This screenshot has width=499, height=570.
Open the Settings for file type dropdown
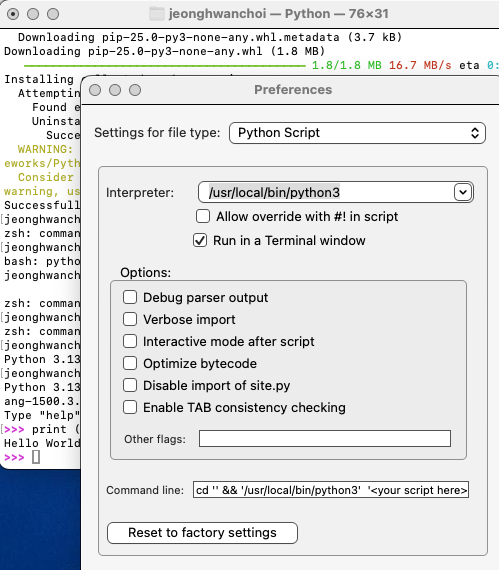click(x=357, y=133)
